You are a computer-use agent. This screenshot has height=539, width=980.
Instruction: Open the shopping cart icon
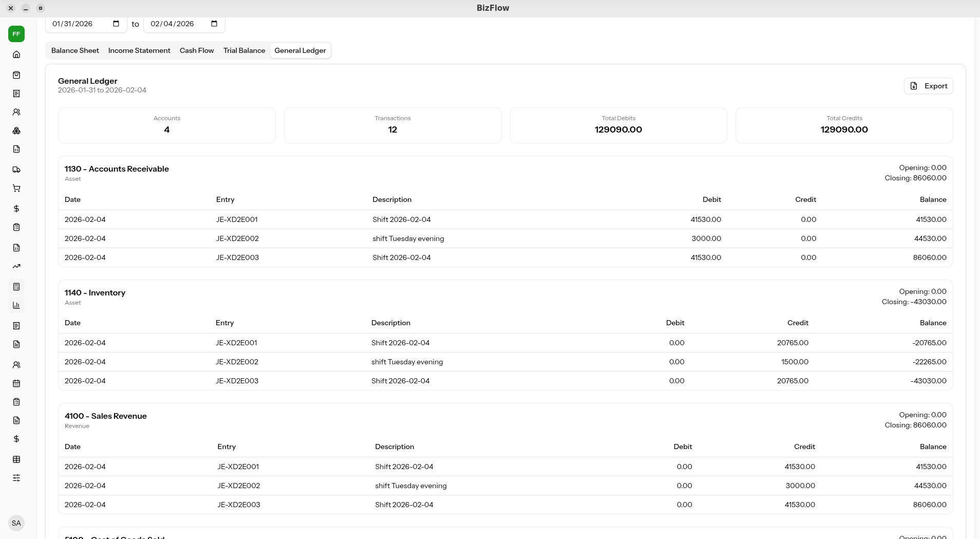click(16, 188)
